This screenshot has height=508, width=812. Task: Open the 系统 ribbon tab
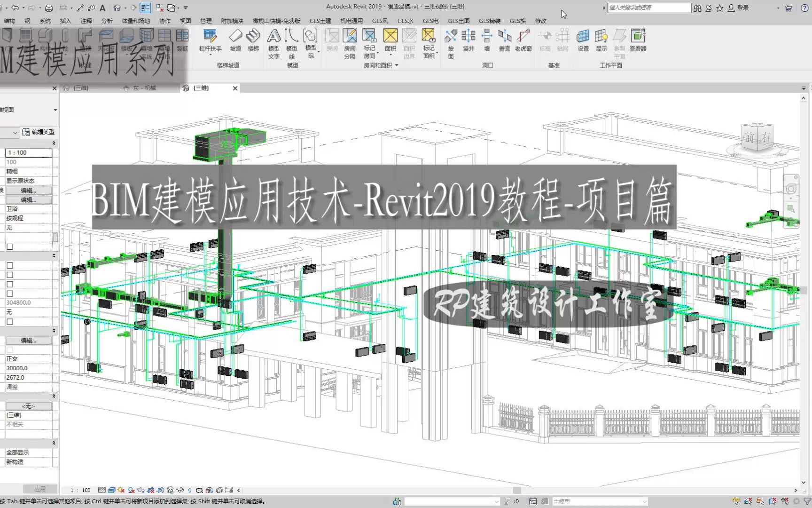(x=45, y=21)
